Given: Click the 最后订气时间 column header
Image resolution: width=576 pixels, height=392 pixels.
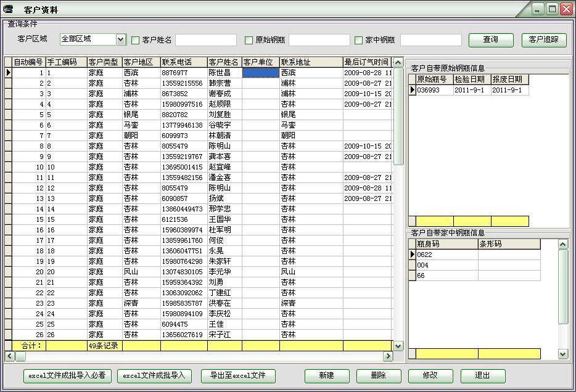Looking at the screenshot, I should pos(367,62).
